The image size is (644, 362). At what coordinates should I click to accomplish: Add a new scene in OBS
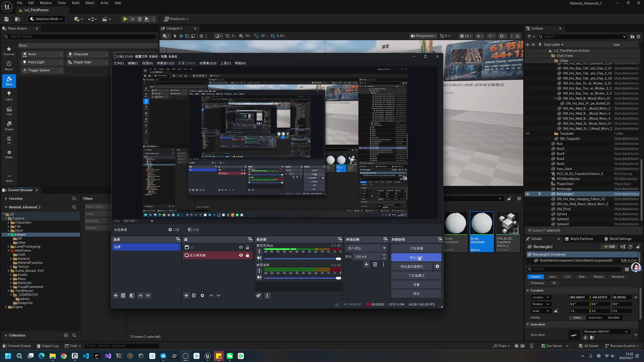pos(116,296)
